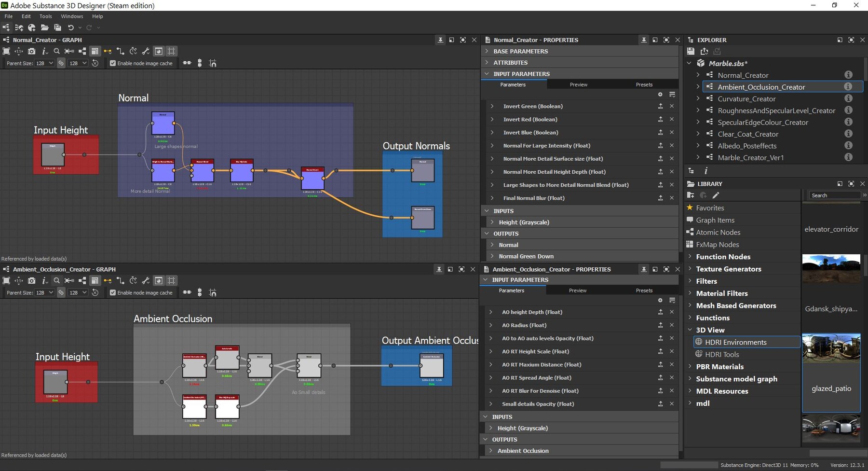This screenshot has width=868, height=471.
Task: Uncheck Enable node image cache in Ambient_Occlusion_Creator graph
Action: tap(113, 292)
